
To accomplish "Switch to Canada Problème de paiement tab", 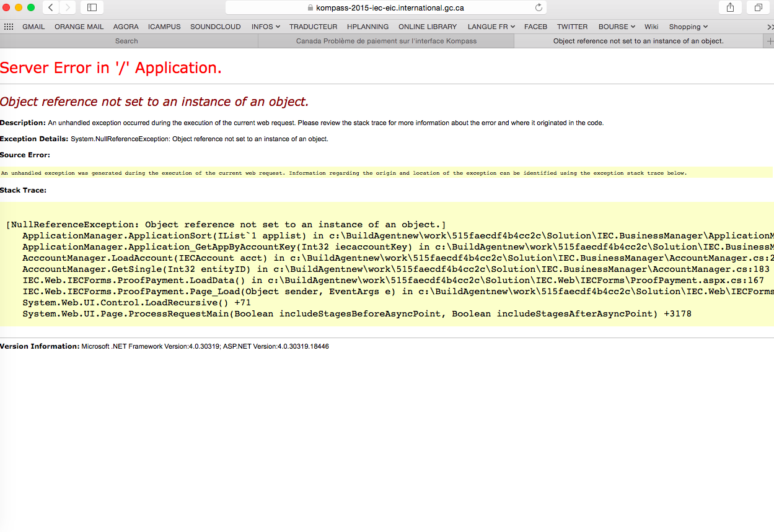I will click(x=386, y=41).
